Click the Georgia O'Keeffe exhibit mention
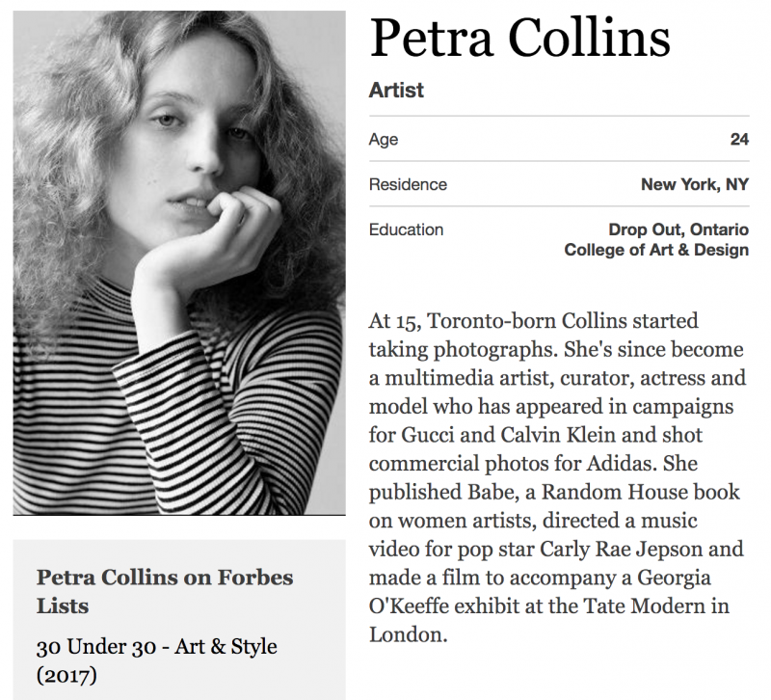This screenshot has height=700, width=771. (540, 592)
